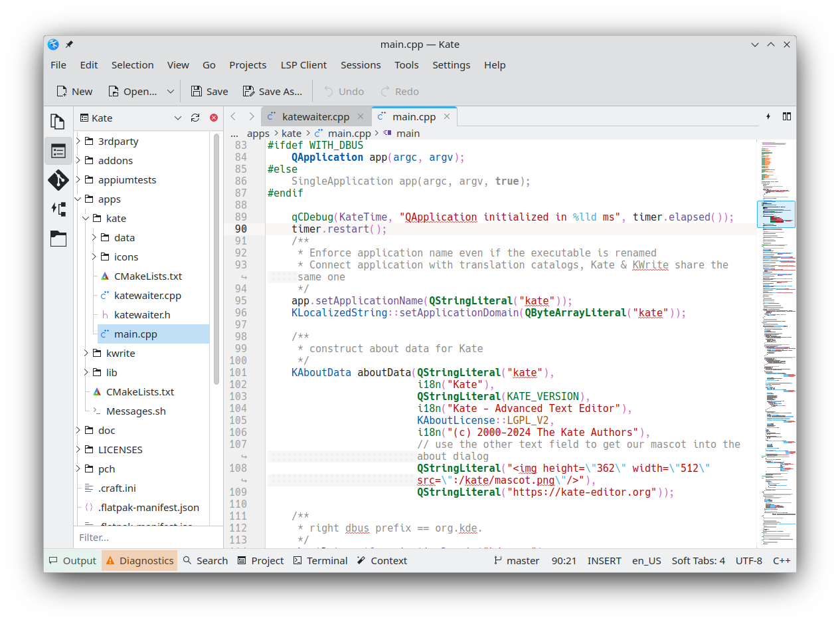Go to previous tab arrow
This screenshot has height=624, width=840.
233,116
